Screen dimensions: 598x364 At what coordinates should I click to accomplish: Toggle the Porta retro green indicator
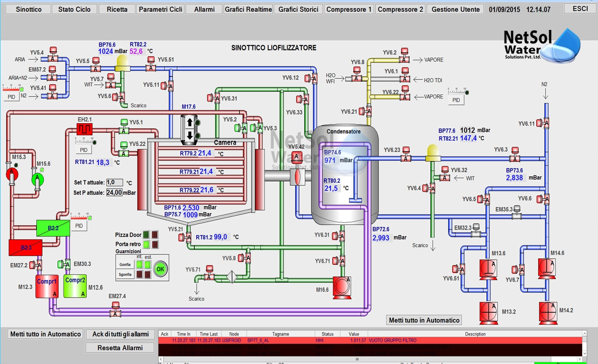coord(146,244)
